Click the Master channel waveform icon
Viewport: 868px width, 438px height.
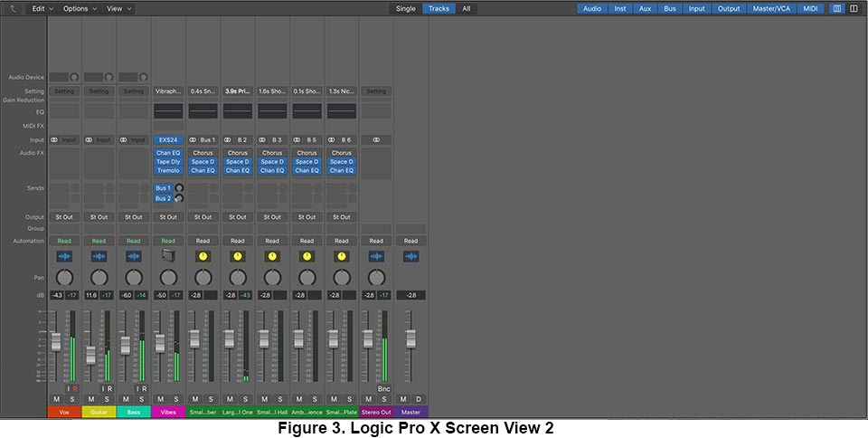[x=410, y=256]
